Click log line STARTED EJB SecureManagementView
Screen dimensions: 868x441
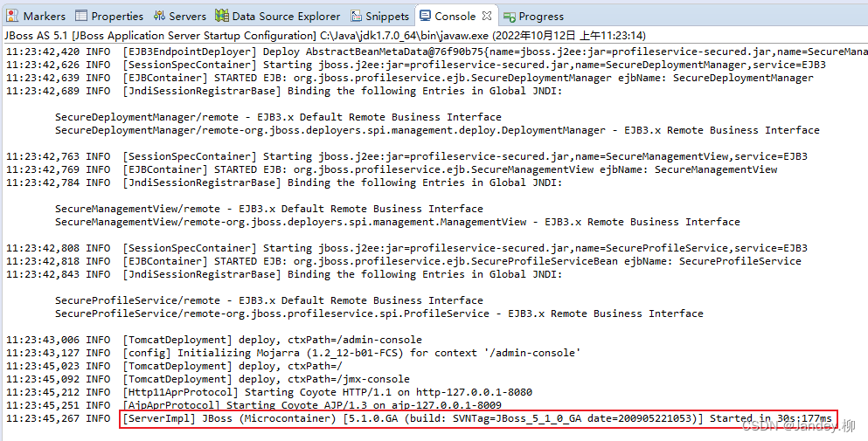point(392,169)
